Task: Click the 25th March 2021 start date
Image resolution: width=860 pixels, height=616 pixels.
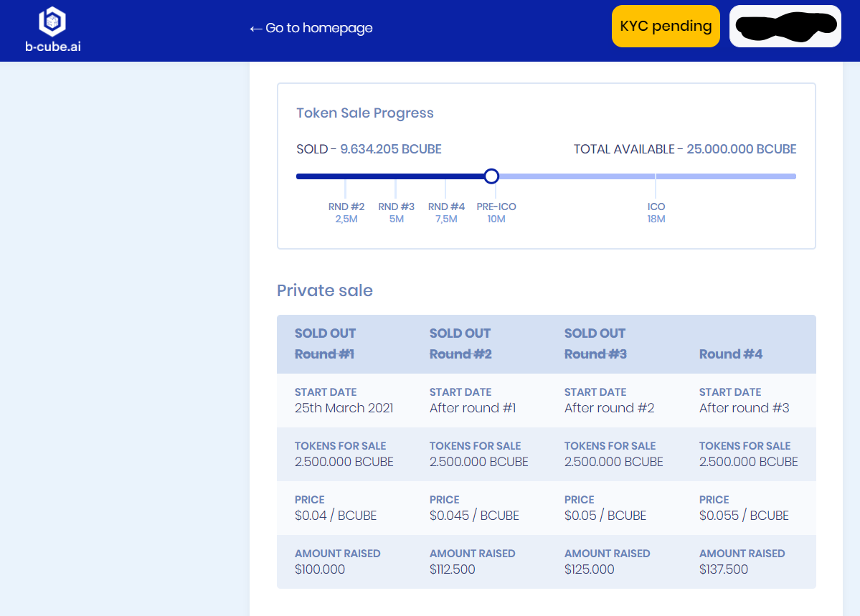Action: 344,408
